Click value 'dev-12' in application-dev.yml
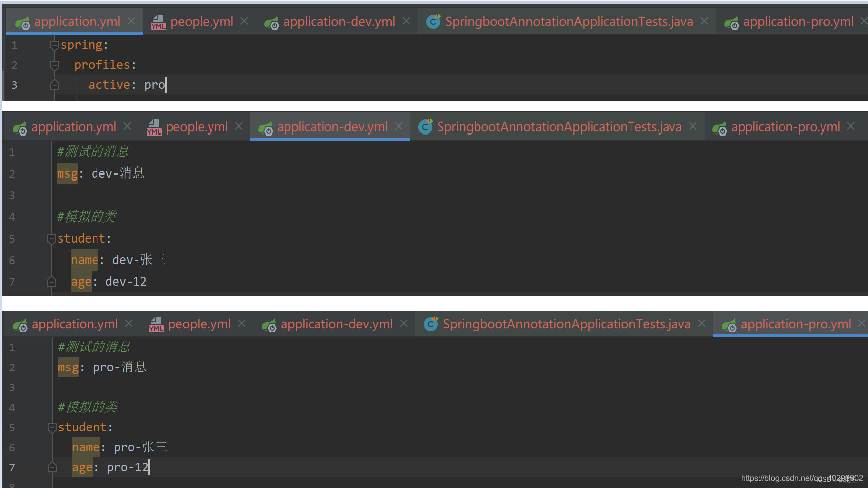 [x=126, y=281]
